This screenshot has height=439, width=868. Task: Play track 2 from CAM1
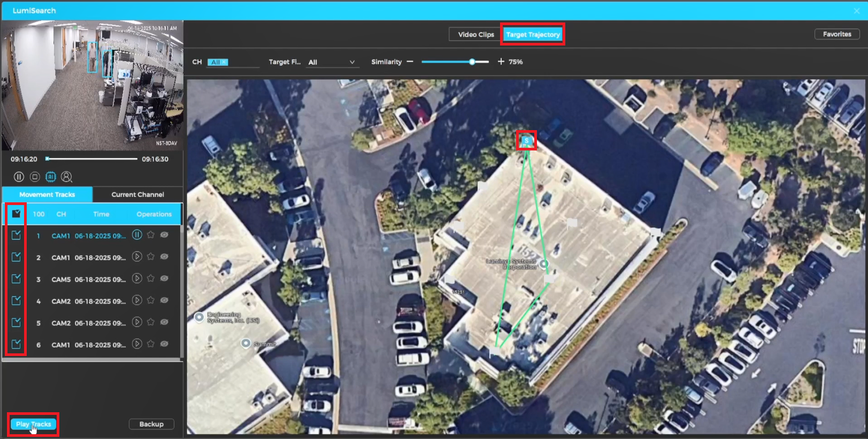coord(137,257)
